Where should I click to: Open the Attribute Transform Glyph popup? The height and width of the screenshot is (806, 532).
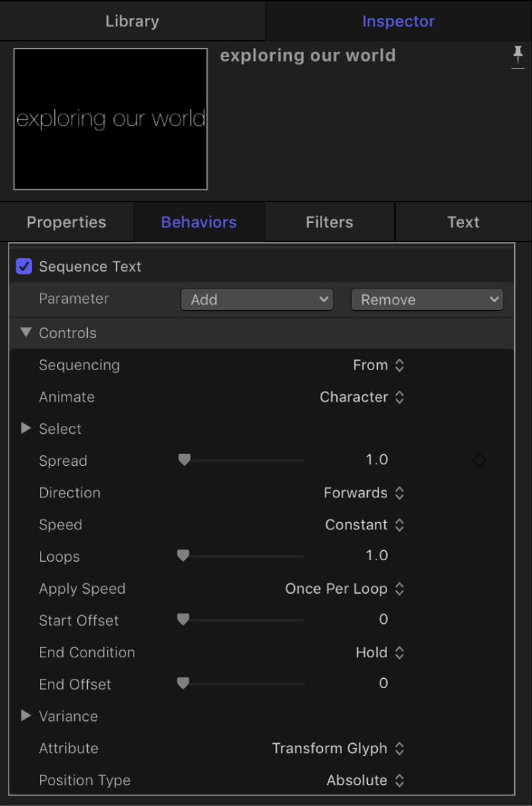[338, 748]
